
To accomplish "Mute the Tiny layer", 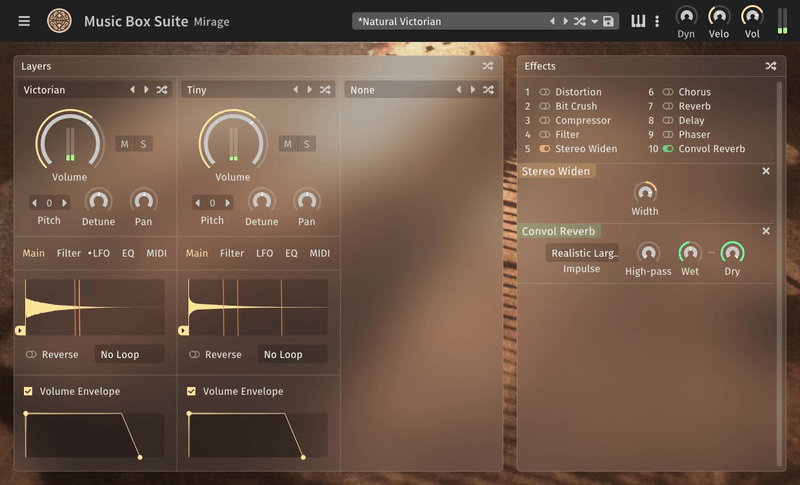I will click(x=288, y=144).
